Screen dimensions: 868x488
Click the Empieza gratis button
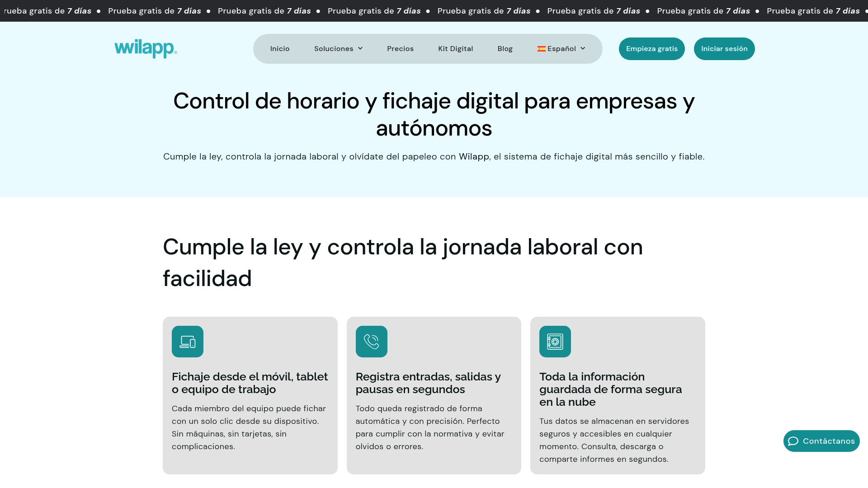[x=652, y=49]
